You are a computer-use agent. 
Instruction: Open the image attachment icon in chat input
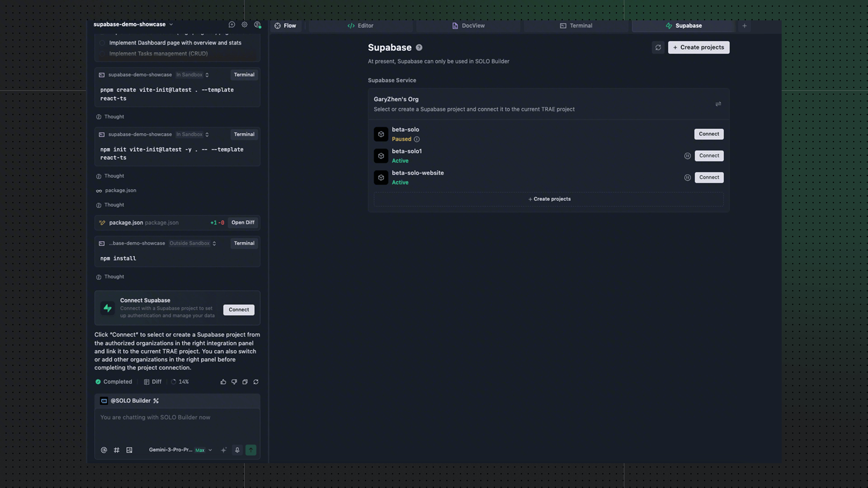click(129, 450)
